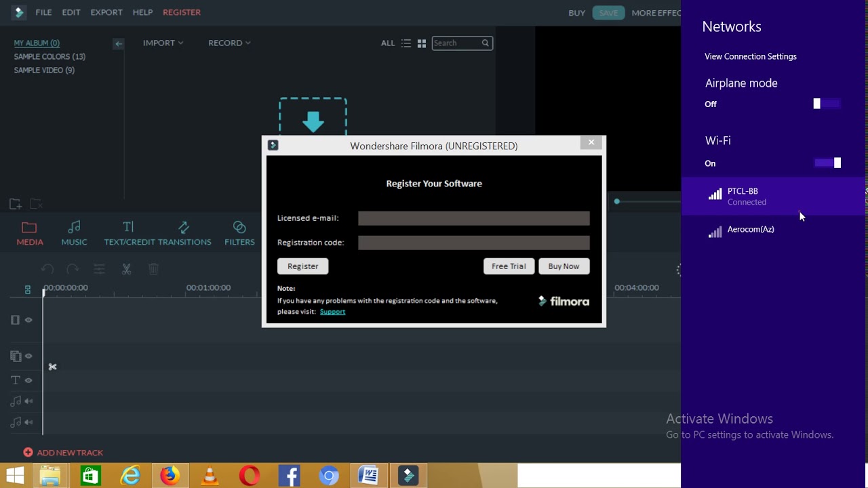The height and width of the screenshot is (488, 868).
Task: Select the second music track note icon
Action: (x=16, y=422)
